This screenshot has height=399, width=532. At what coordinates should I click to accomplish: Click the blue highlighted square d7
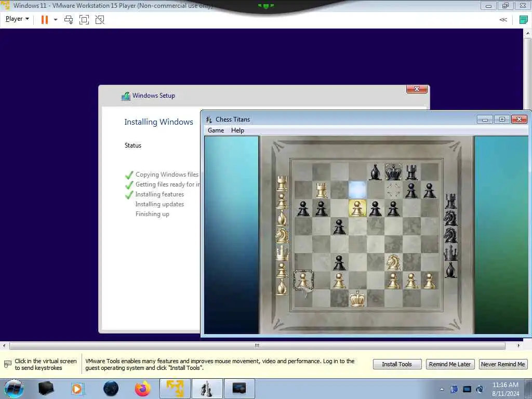[x=357, y=190]
